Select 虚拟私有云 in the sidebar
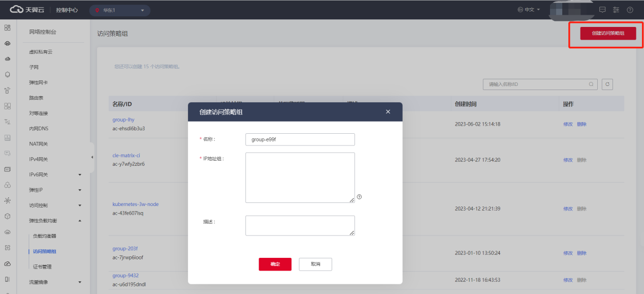This screenshot has height=294, width=644. point(41,52)
